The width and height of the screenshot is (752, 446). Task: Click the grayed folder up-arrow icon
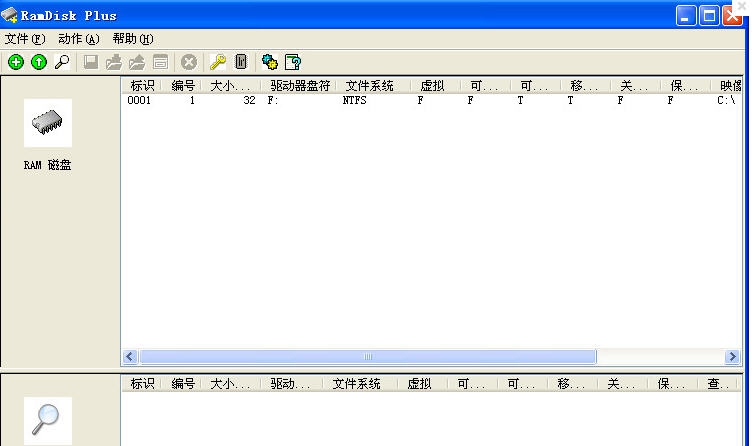click(x=137, y=62)
